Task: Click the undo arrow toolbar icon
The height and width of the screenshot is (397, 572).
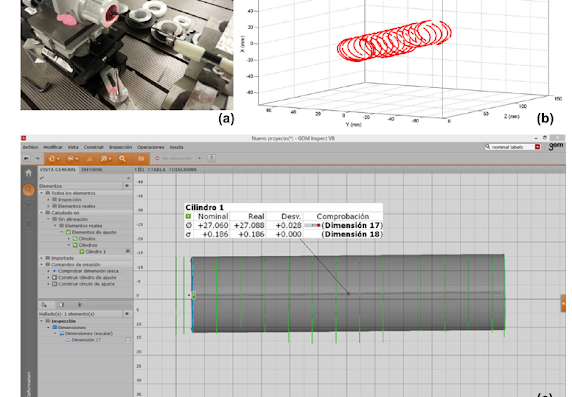Action: [x=26, y=158]
